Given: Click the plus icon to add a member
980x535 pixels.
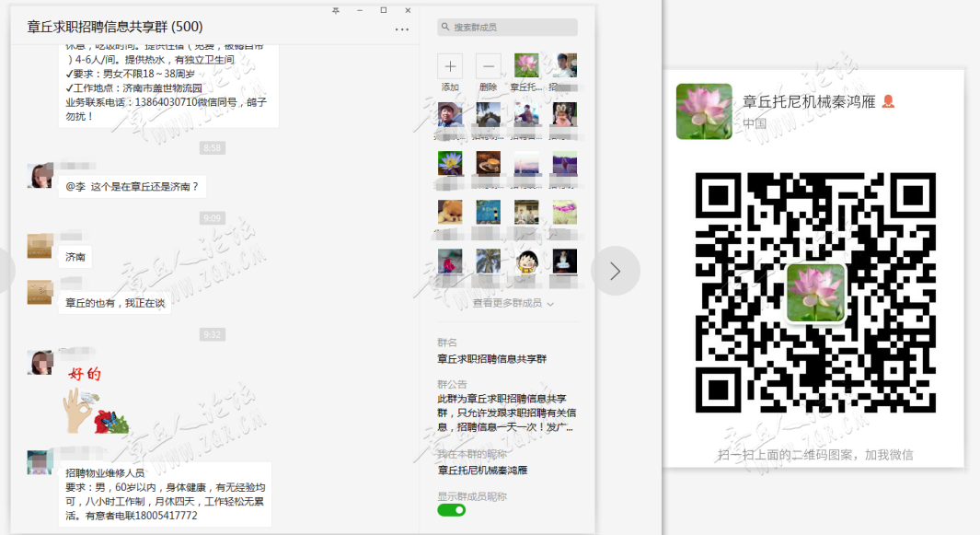Looking at the screenshot, I should coord(450,65).
